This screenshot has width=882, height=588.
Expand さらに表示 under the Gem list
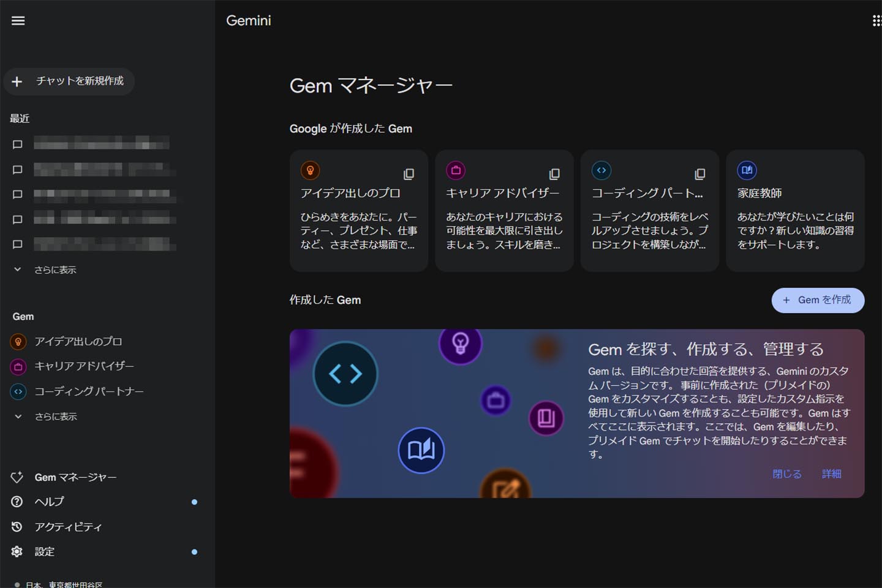pyautogui.click(x=55, y=417)
